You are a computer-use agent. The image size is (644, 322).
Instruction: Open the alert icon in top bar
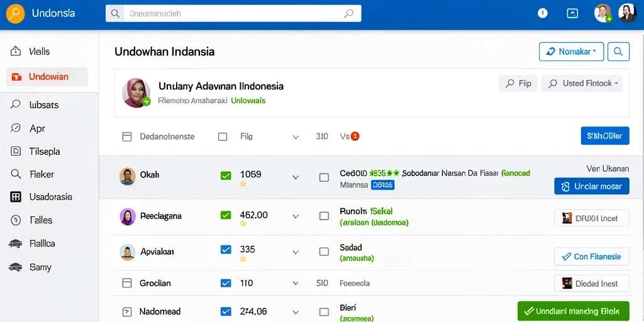(x=543, y=13)
